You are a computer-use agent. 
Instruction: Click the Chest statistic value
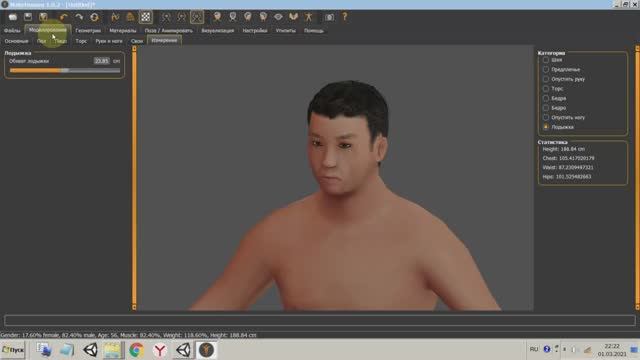(576, 158)
